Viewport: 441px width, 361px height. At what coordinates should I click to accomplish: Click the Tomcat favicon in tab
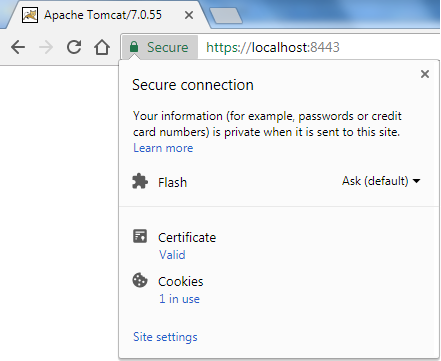[30, 15]
